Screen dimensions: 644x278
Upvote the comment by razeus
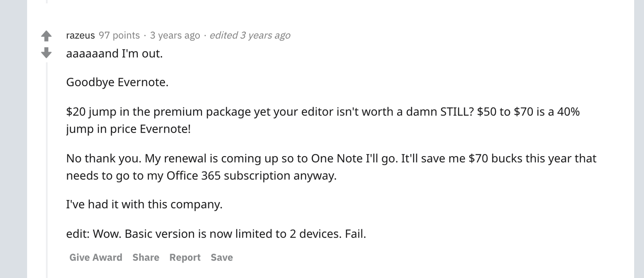46,36
